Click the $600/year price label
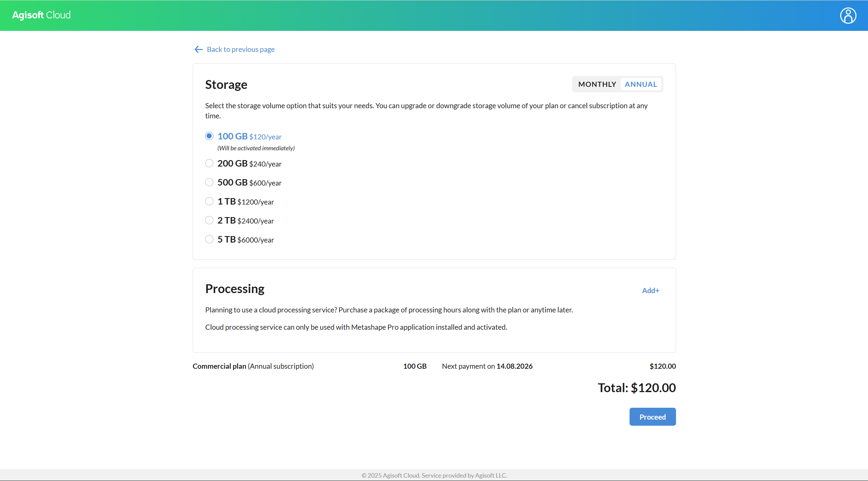The image size is (868, 481). [x=265, y=183]
